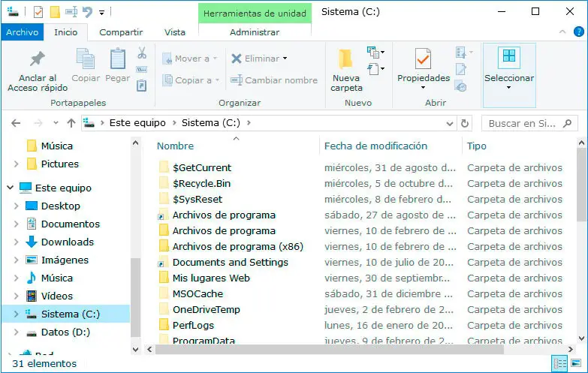Viewport: 588px width, 373px height.
Task: Click the Undo quick access icon
Action: (87, 12)
